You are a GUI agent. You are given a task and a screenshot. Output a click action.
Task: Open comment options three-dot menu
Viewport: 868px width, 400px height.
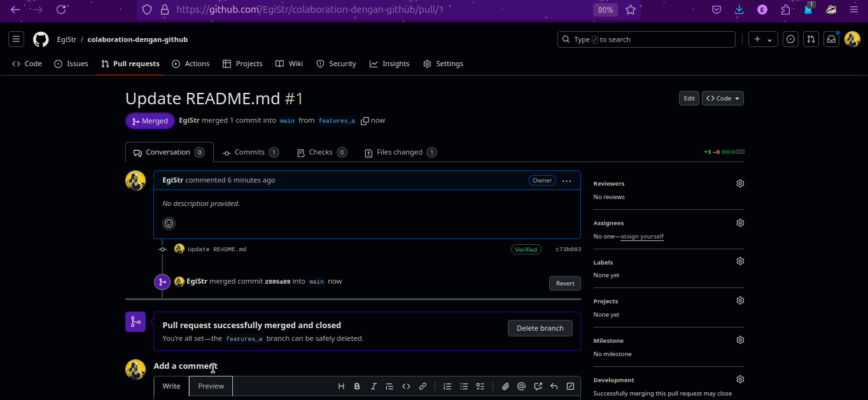(566, 181)
